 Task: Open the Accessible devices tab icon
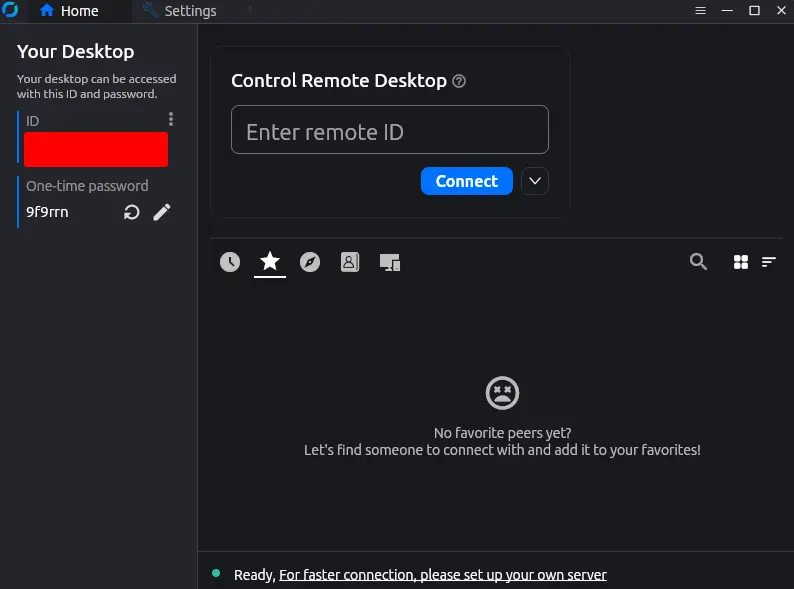pyautogui.click(x=390, y=262)
